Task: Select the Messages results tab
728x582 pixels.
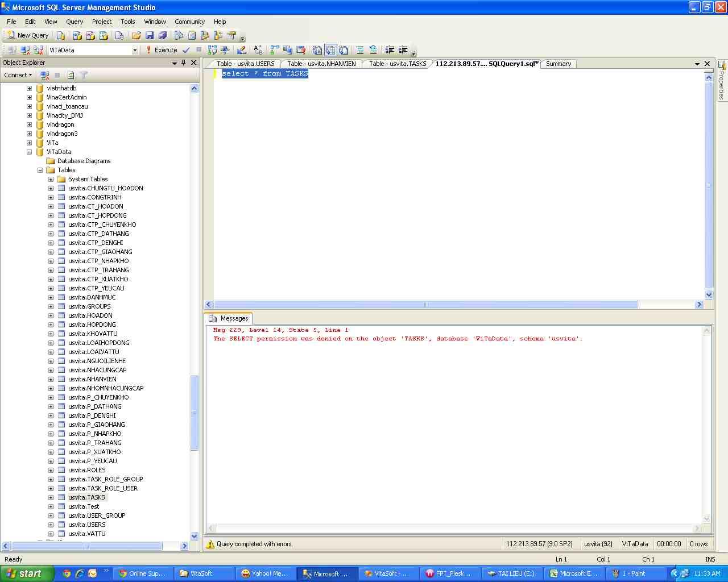Action: click(229, 318)
